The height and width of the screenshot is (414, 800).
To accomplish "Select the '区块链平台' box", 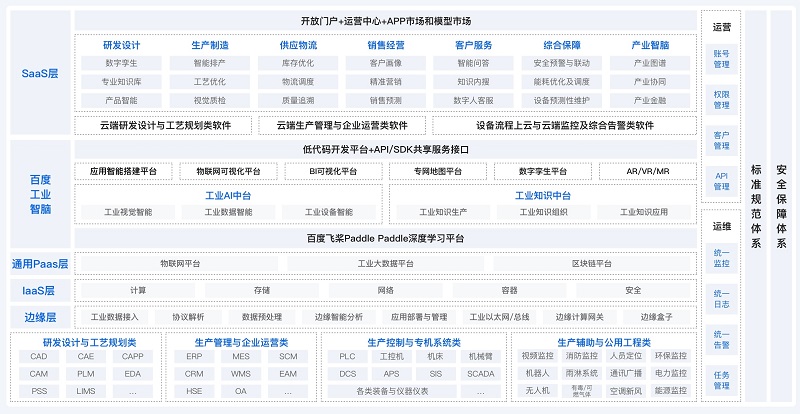I will [592, 264].
